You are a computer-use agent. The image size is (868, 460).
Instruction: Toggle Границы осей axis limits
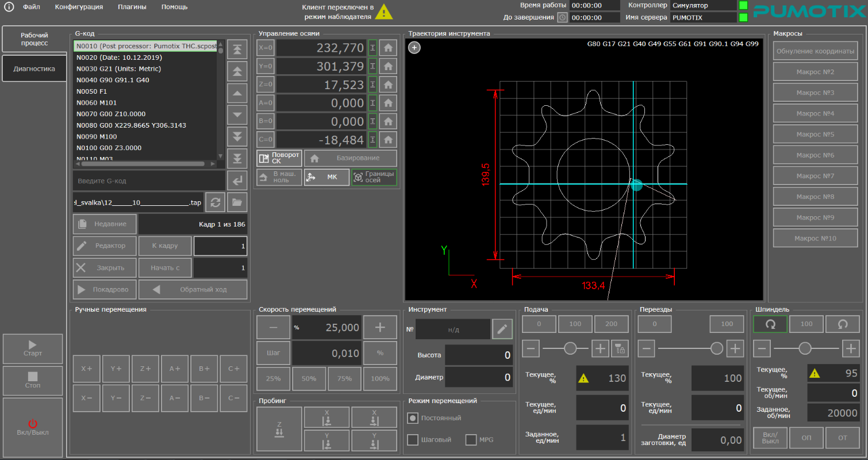pyautogui.click(x=374, y=177)
